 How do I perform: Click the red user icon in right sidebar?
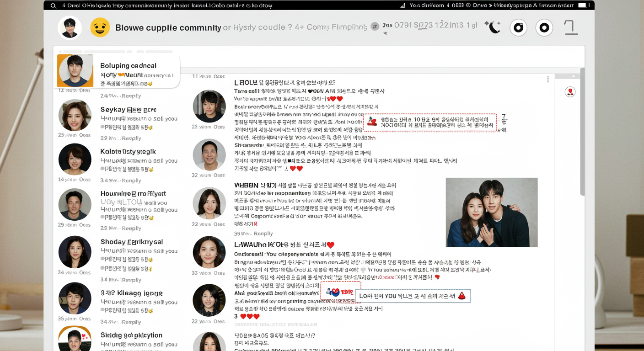click(x=570, y=92)
